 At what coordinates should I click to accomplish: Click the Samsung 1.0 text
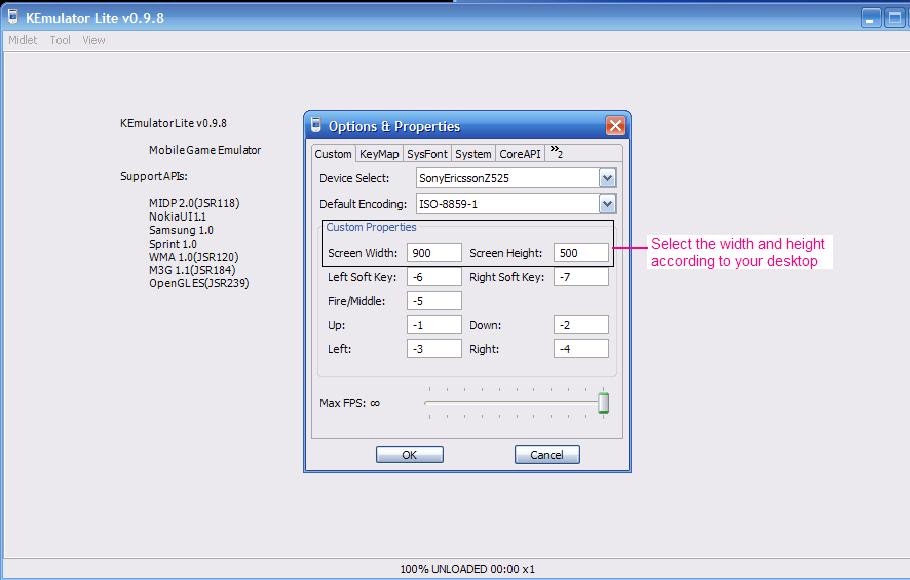pyautogui.click(x=181, y=230)
